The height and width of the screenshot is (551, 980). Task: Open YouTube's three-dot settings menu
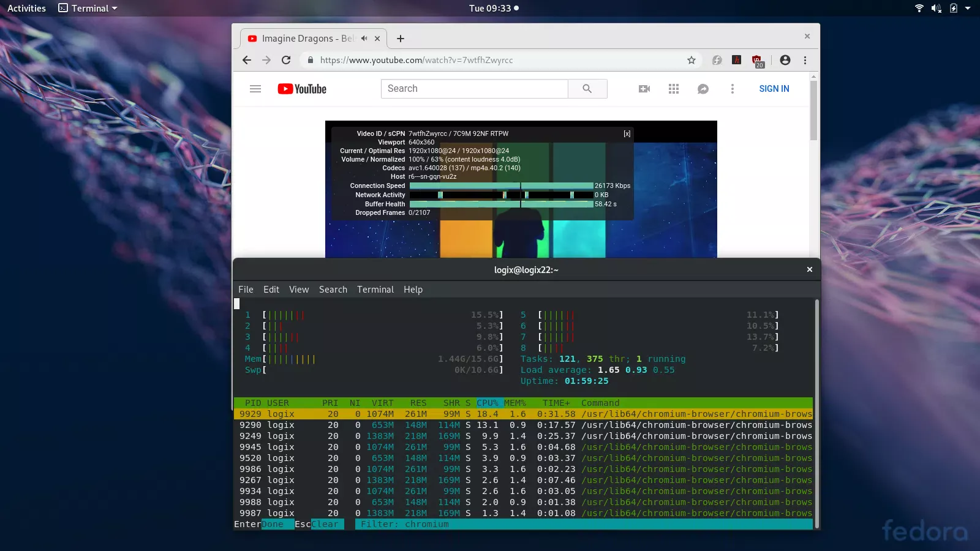733,89
